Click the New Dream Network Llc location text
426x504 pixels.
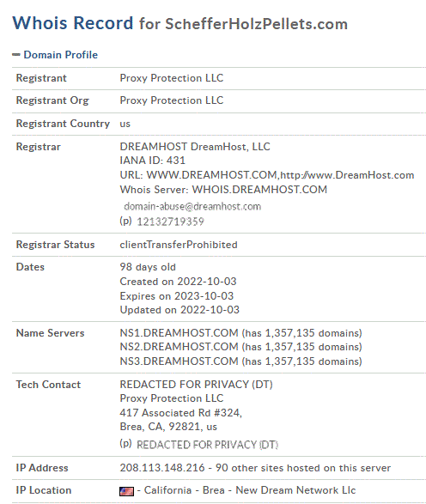pos(295,490)
